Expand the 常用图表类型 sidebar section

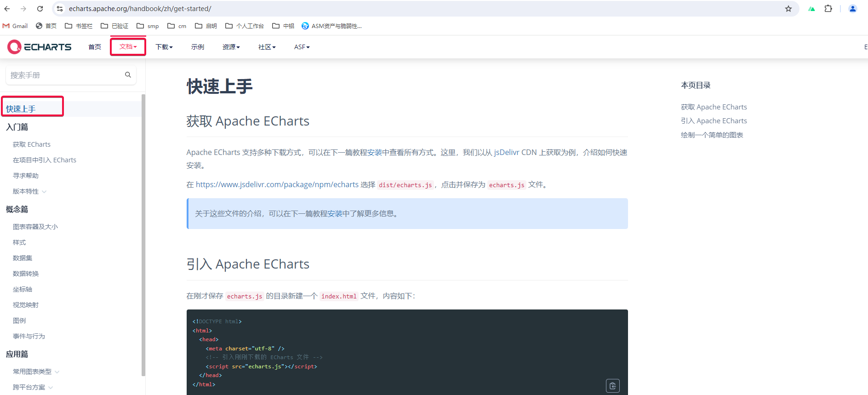click(36, 372)
